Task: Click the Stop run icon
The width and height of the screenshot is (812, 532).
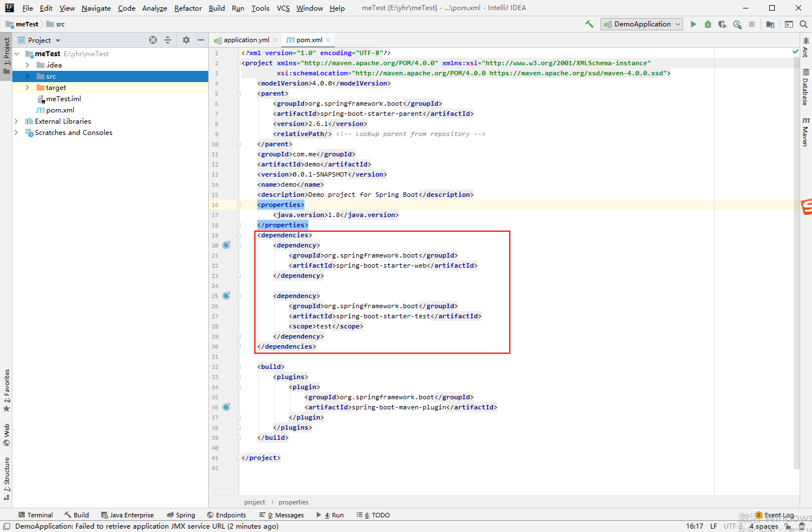Action: click(x=752, y=24)
